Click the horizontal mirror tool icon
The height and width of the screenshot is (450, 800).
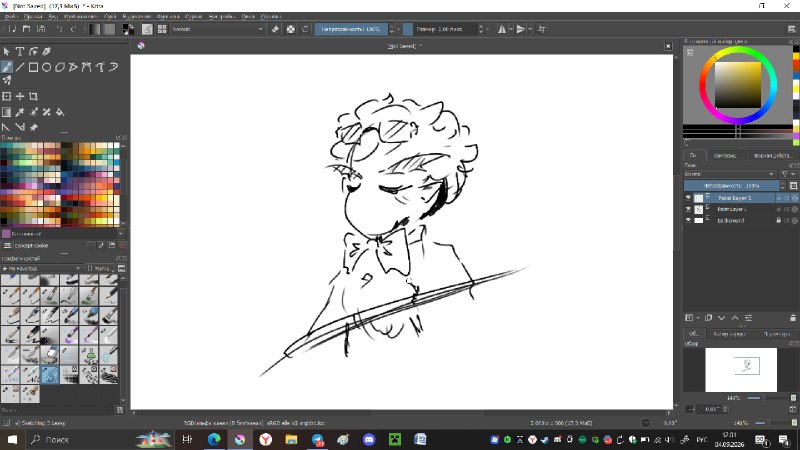point(502,29)
